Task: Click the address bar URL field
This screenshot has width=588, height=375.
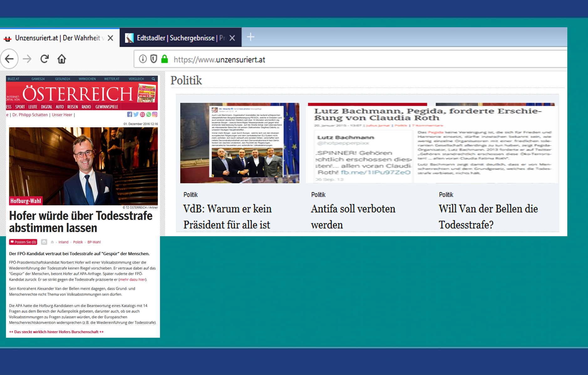Action: click(344, 60)
